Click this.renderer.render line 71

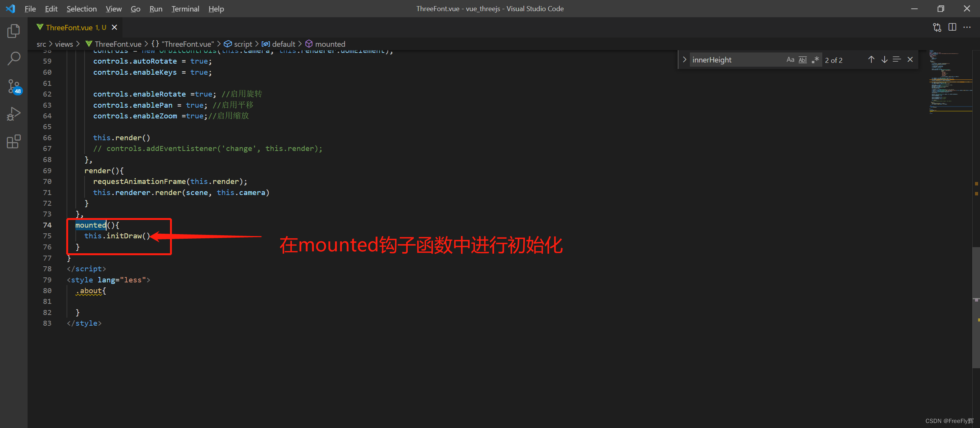(181, 192)
